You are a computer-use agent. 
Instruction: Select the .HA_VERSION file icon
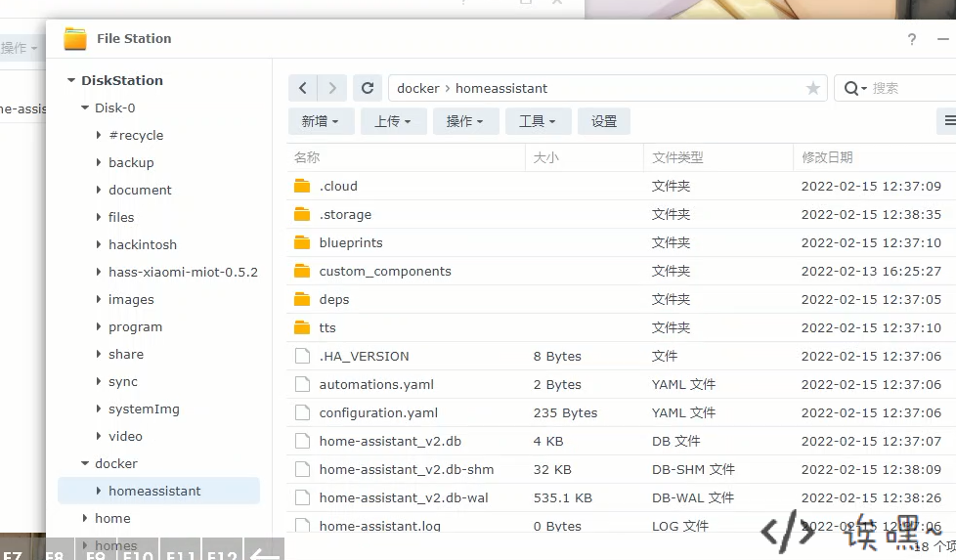point(302,356)
